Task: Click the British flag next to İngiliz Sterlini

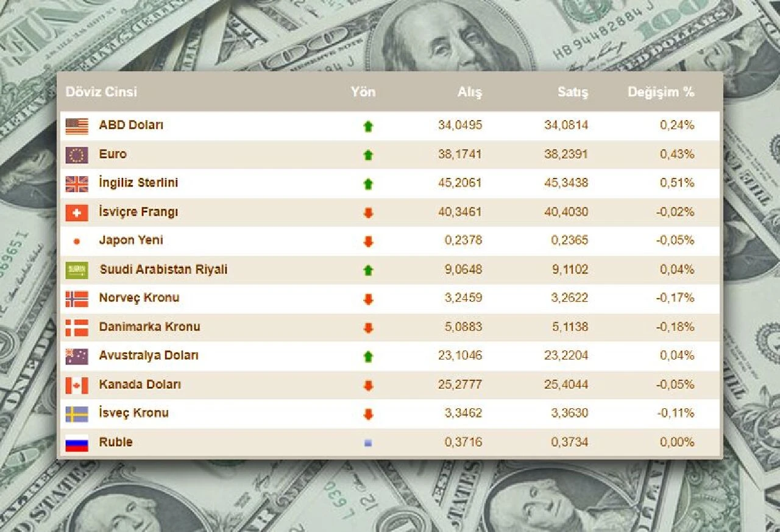Action: coord(77,183)
